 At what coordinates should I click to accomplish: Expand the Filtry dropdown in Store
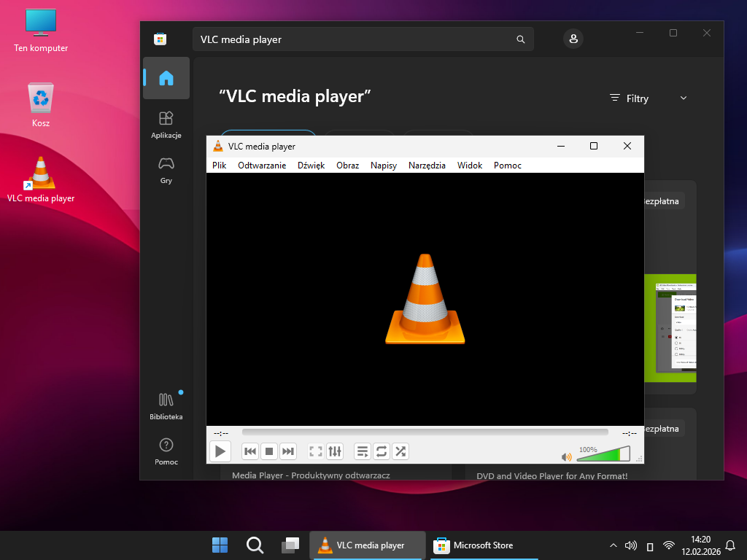(x=648, y=98)
